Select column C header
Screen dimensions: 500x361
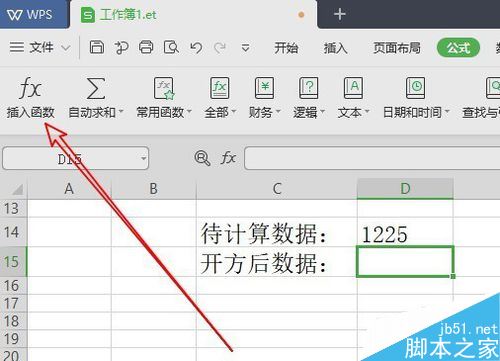277,189
